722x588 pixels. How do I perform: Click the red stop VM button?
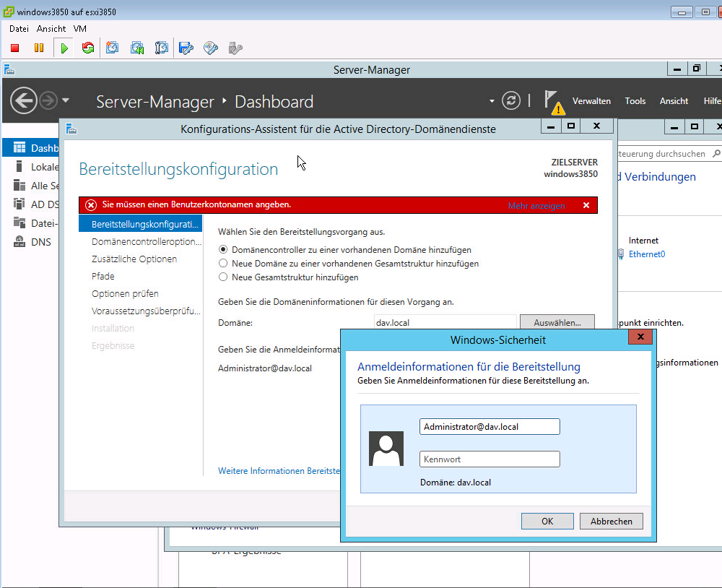click(14, 48)
